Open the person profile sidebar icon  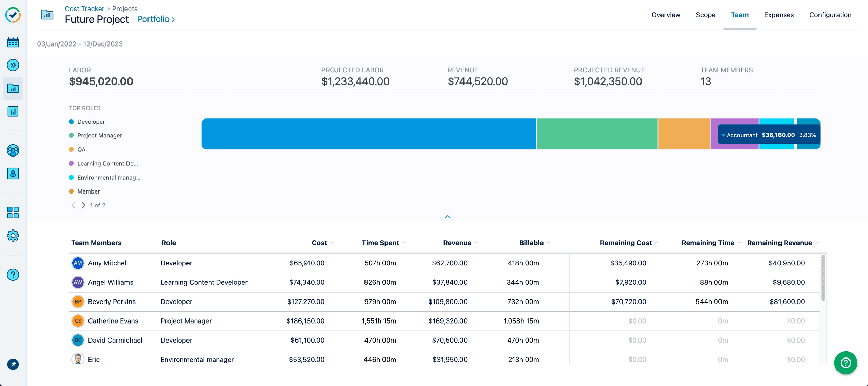click(x=13, y=173)
